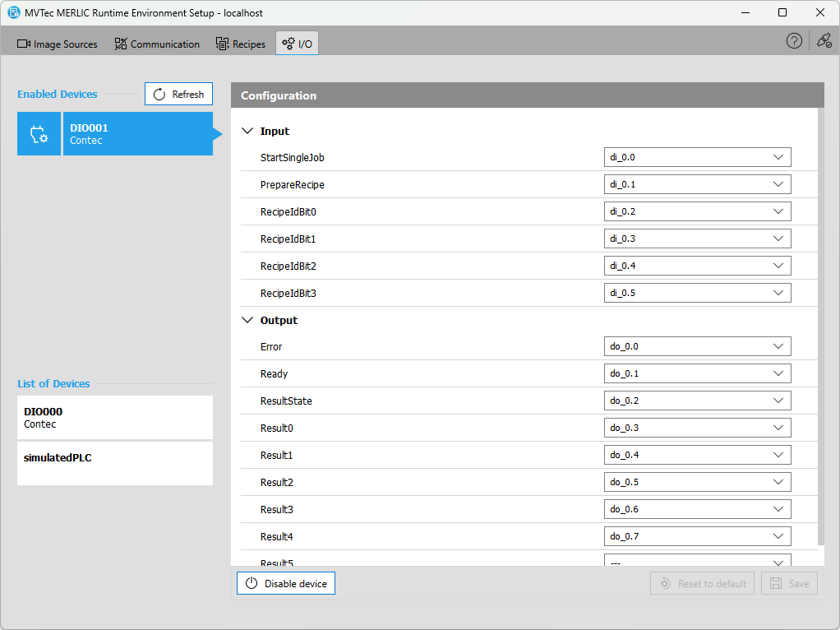The height and width of the screenshot is (630, 840).
Task: Disable the selected device
Action: tap(286, 584)
